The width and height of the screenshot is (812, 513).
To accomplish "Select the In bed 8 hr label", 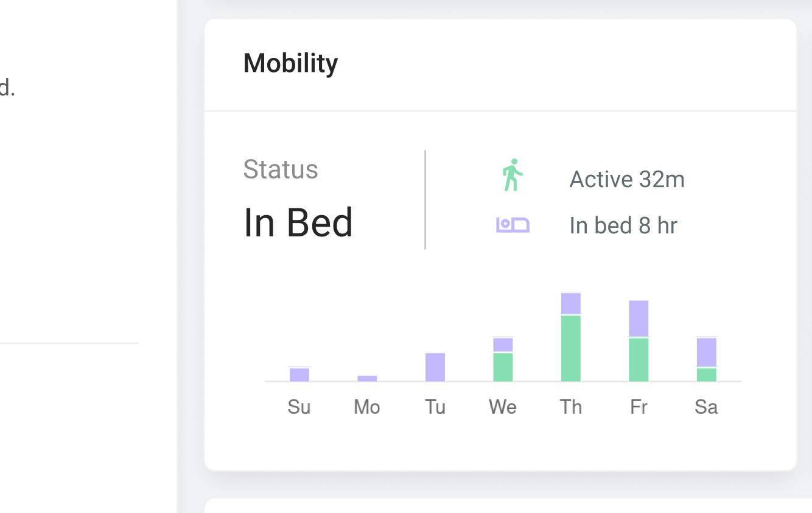I will click(x=623, y=225).
